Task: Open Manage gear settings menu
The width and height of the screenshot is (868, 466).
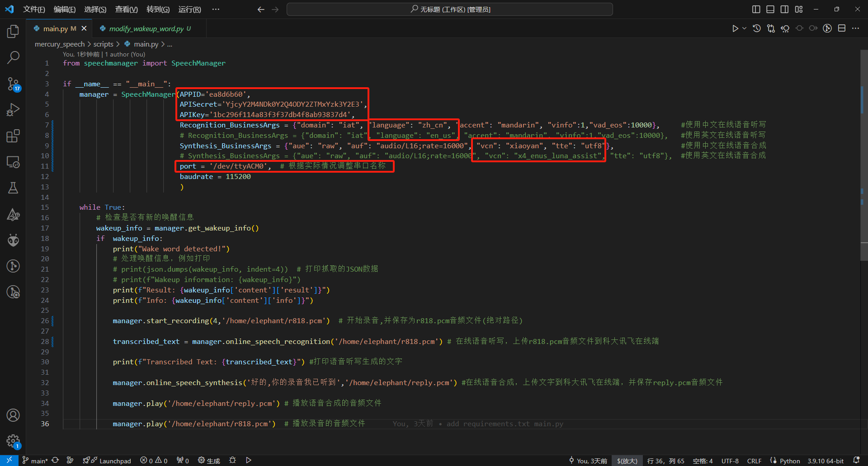Action: 13,441
